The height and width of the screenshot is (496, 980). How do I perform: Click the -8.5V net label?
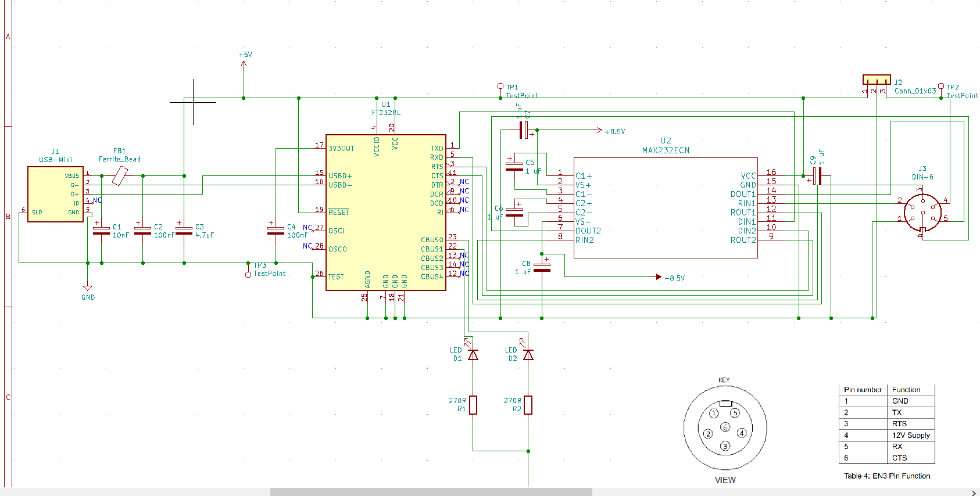coord(674,278)
